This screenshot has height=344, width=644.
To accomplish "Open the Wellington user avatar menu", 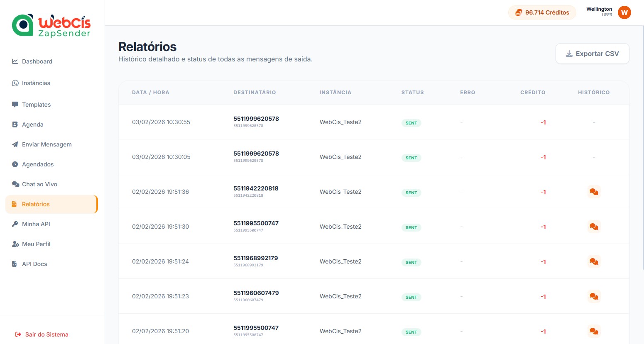I will point(624,12).
